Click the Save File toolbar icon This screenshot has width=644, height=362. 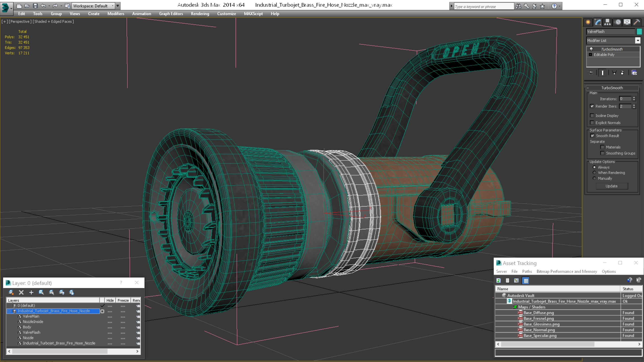pos(35,6)
